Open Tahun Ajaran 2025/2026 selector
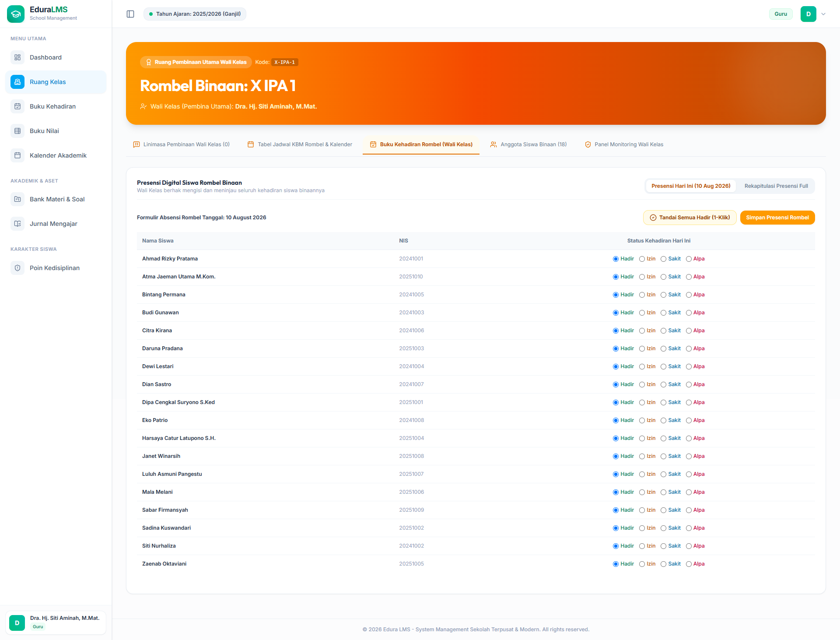The image size is (840, 640). (x=195, y=14)
